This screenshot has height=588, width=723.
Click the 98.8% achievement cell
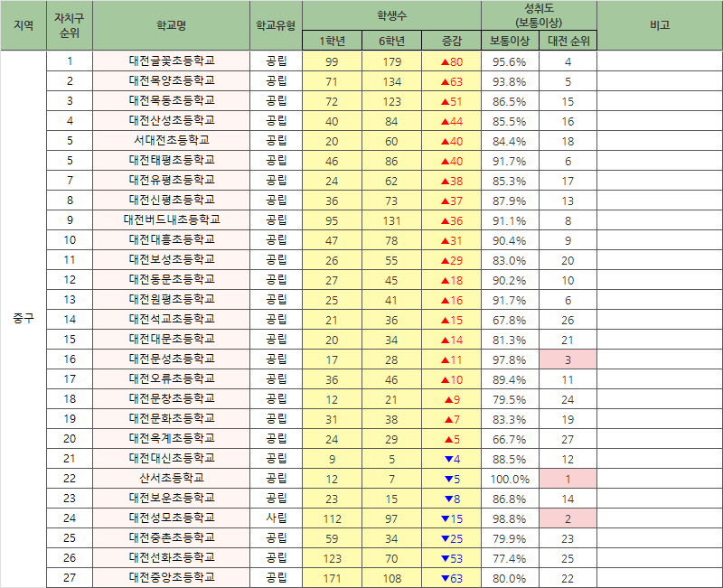510,518
